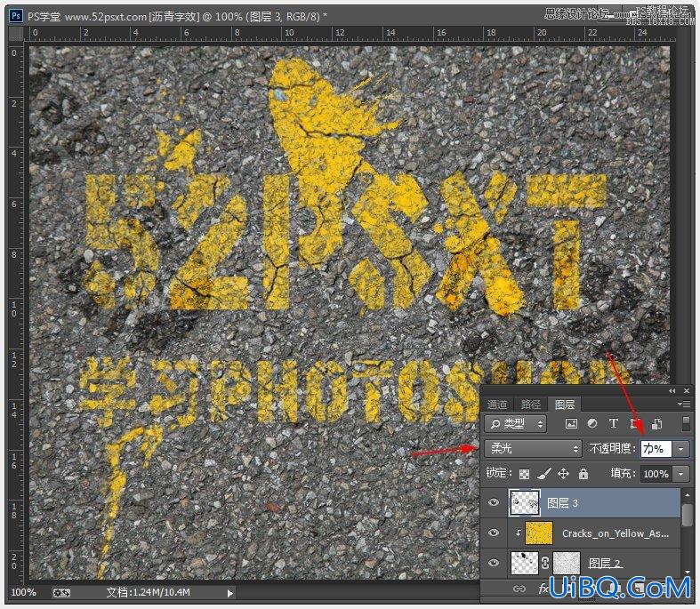700x609 pixels.
Task: Click the Cracks_on_Yellow_As... layer name
Action: (616, 533)
